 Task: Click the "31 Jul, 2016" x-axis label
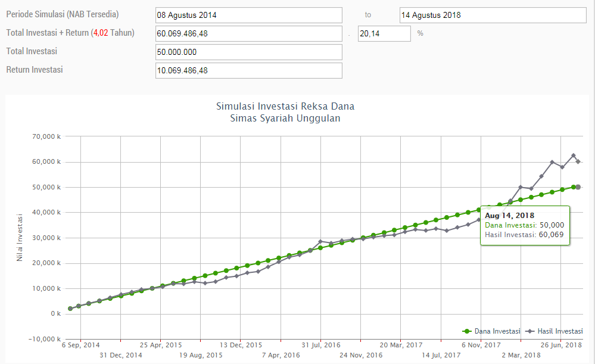(321, 345)
